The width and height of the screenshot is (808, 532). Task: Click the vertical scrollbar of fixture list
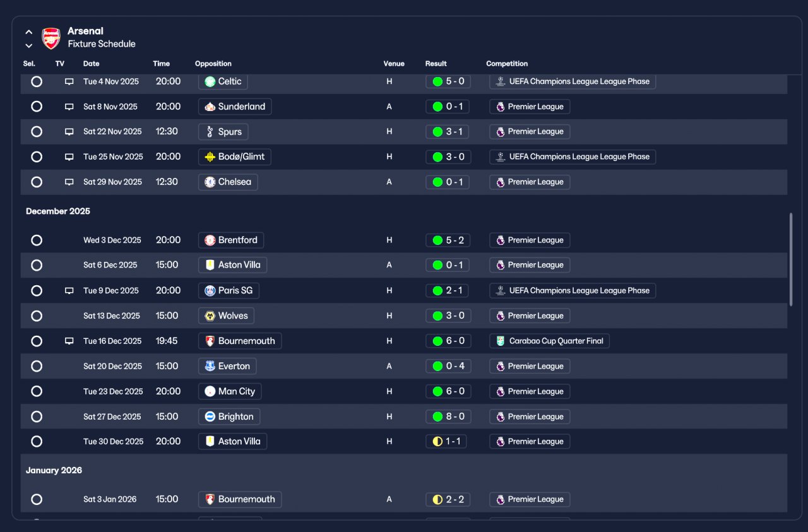791,259
